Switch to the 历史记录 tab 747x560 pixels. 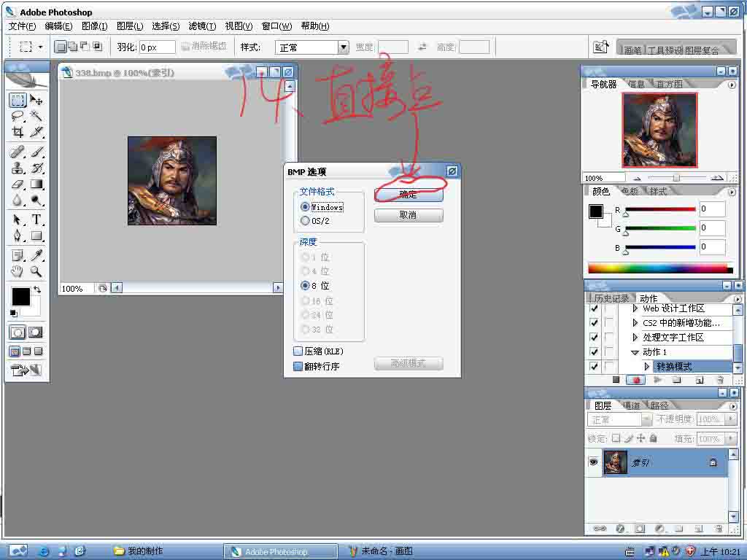coord(611,298)
